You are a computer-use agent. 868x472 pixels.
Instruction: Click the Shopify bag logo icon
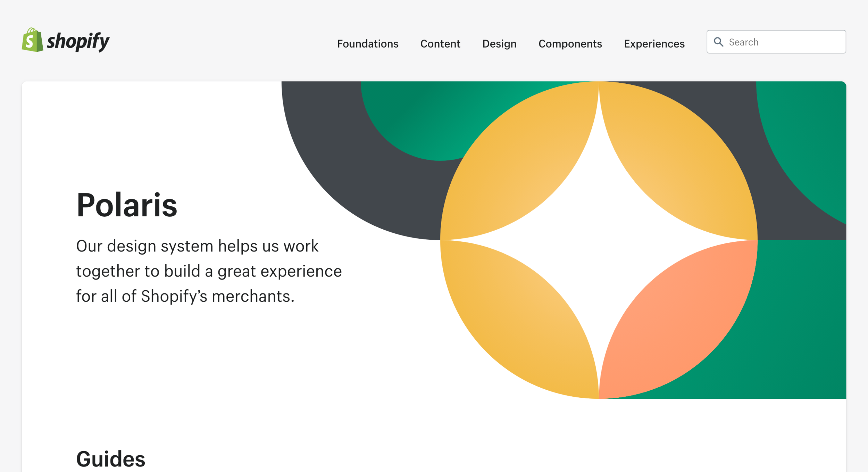pos(33,40)
